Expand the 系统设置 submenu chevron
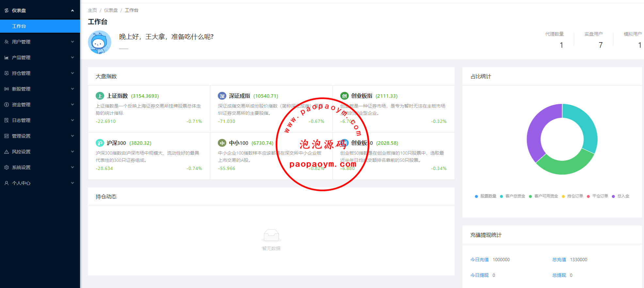Screen dimensions: 644x288 click(x=72, y=167)
